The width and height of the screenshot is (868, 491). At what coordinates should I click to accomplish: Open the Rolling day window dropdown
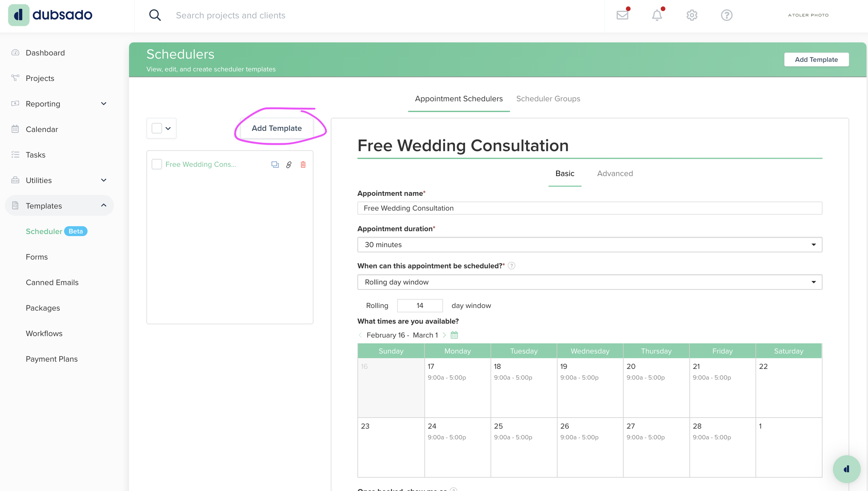point(590,282)
